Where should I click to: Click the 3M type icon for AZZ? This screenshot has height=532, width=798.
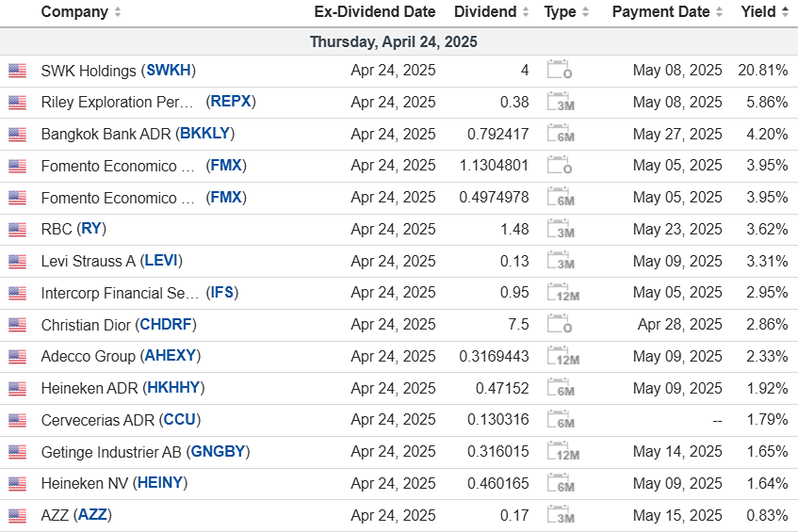[x=560, y=516]
